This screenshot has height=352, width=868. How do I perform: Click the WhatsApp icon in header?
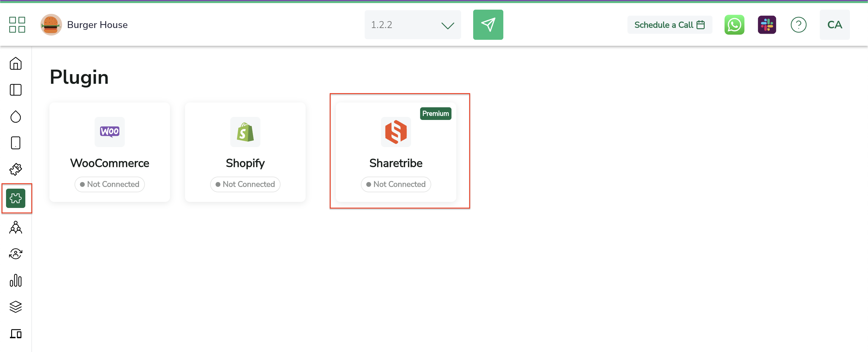[x=734, y=25]
